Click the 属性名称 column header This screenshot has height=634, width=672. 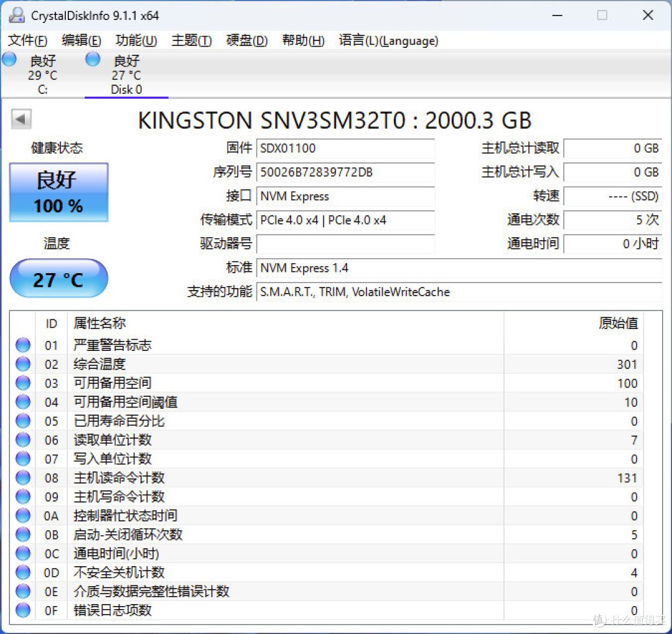286,323
